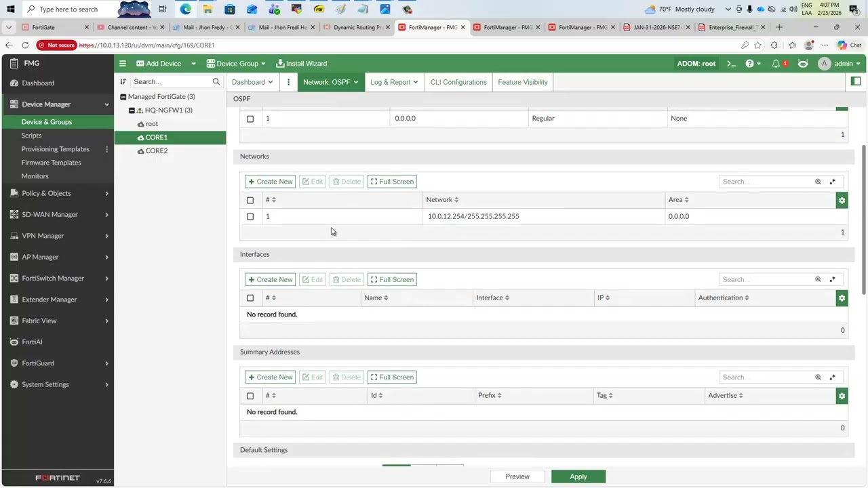Open Summary Addresses column settings gear

(842, 396)
